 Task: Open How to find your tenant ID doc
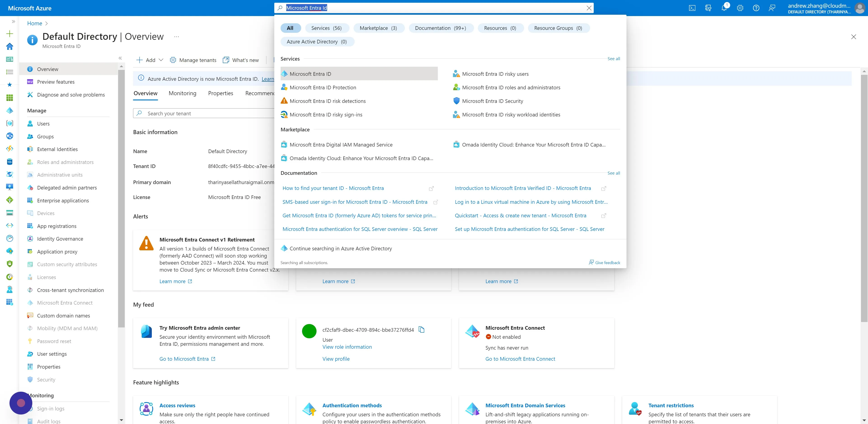click(333, 188)
